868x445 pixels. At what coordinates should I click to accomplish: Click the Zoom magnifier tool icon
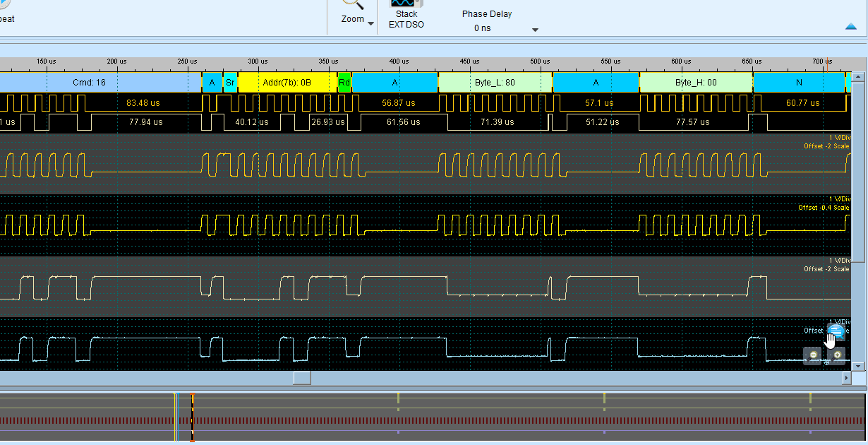tap(351, 4)
